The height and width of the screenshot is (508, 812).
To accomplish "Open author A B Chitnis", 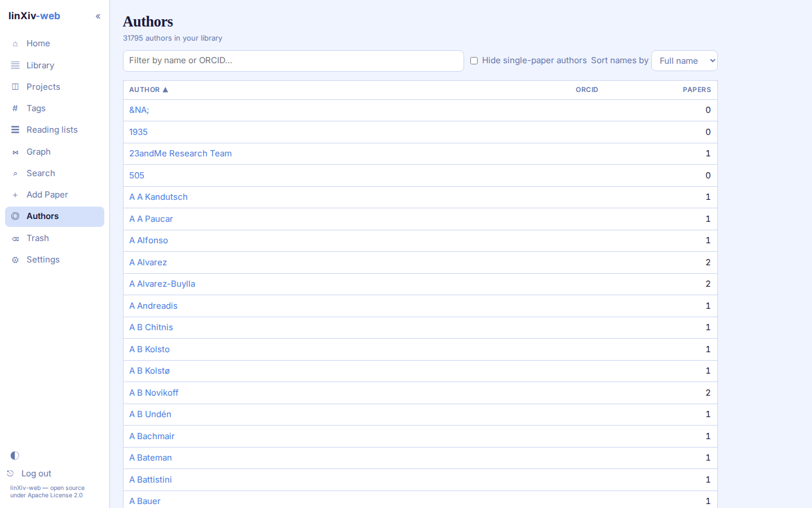I will pos(151,327).
